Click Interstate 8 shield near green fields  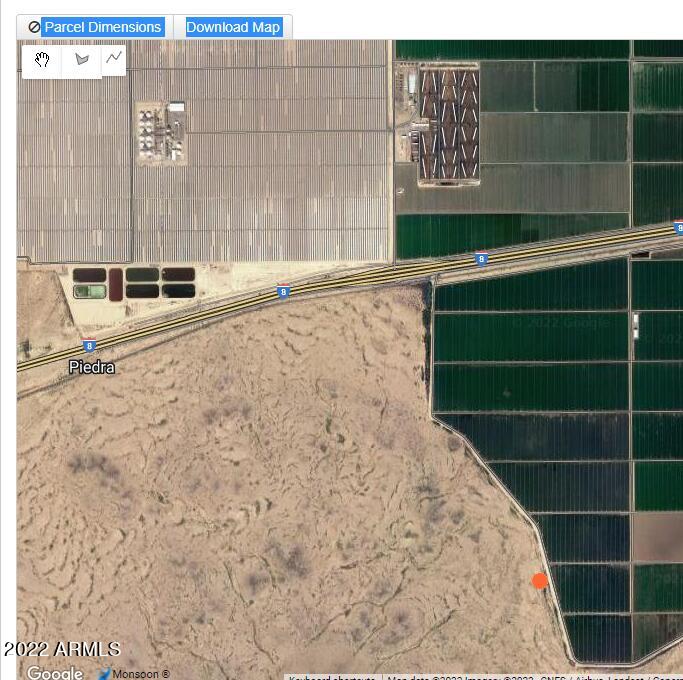tap(481, 259)
